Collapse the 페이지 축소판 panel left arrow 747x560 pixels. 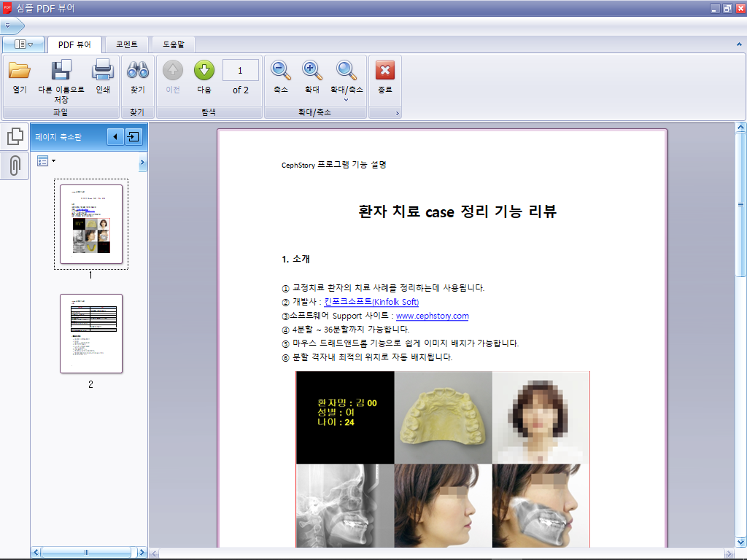[x=115, y=136]
